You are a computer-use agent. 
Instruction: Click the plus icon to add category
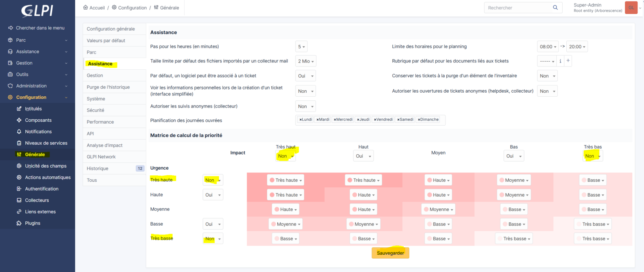(x=568, y=61)
